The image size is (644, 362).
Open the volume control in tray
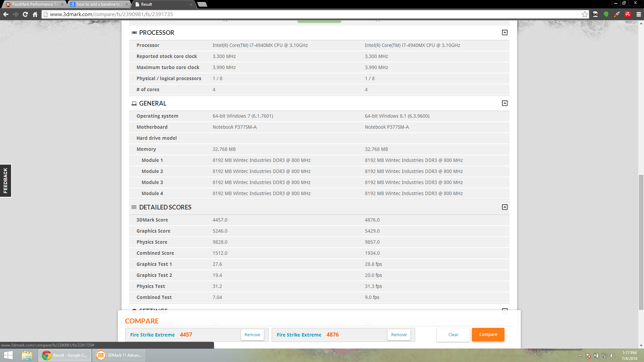click(612, 356)
